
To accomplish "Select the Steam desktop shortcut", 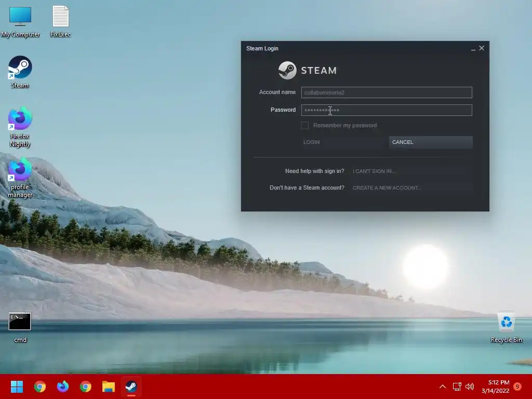I will click(20, 72).
